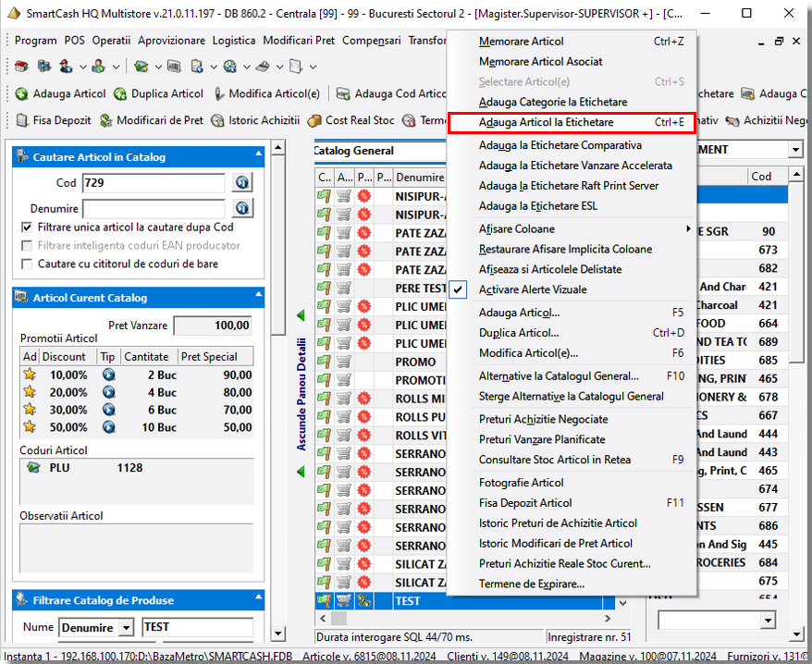This screenshot has width=812, height=664.
Task: Click the red-capped user toolbar icon
Action: tap(66, 67)
